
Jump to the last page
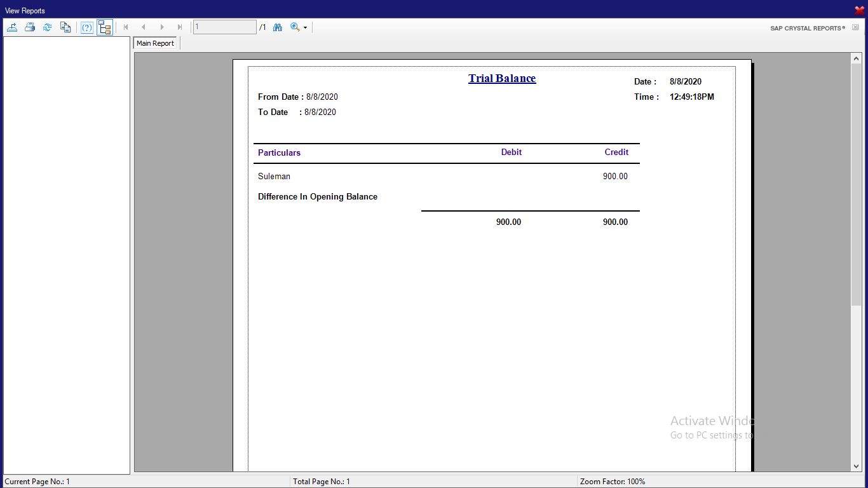coord(180,27)
